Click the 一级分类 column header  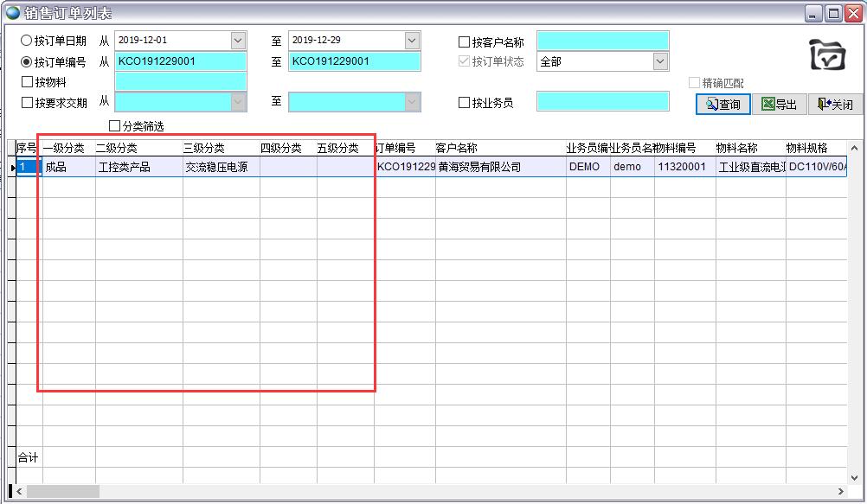click(x=64, y=148)
